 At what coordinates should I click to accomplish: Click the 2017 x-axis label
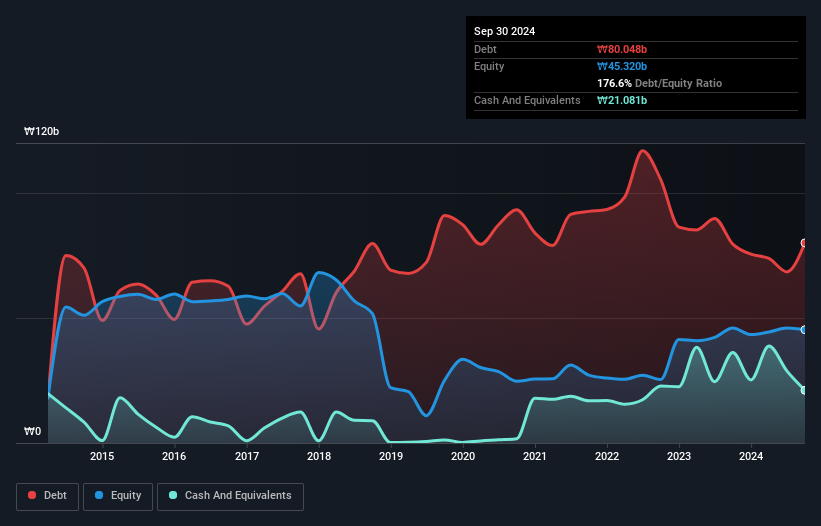(x=247, y=456)
